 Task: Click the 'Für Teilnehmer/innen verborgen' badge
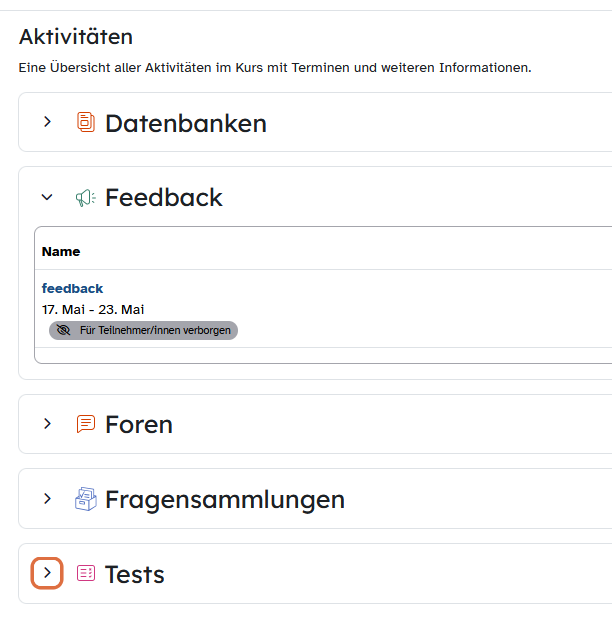(143, 330)
